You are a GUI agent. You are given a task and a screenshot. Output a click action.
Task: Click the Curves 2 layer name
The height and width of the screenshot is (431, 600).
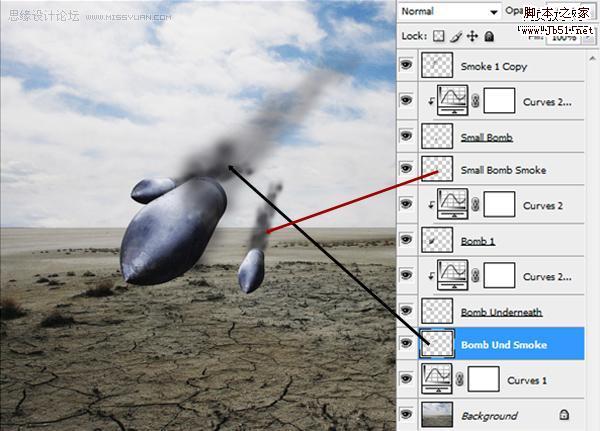click(x=543, y=206)
